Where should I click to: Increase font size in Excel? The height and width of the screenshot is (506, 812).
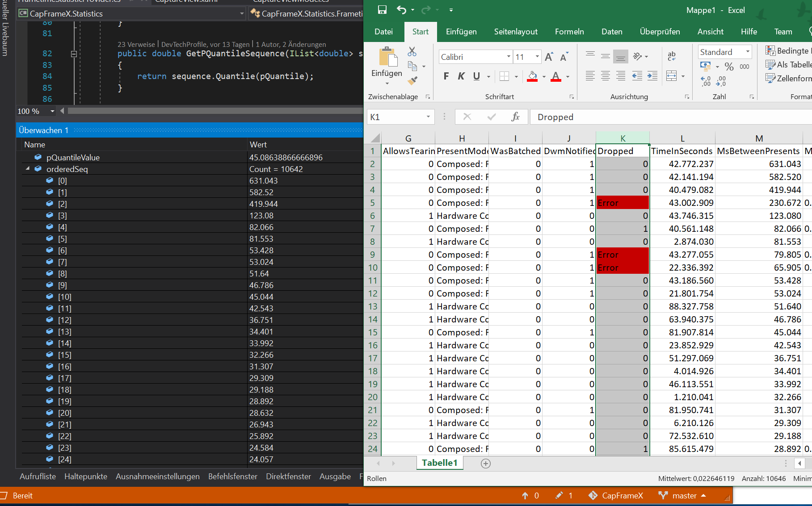(x=549, y=57)
